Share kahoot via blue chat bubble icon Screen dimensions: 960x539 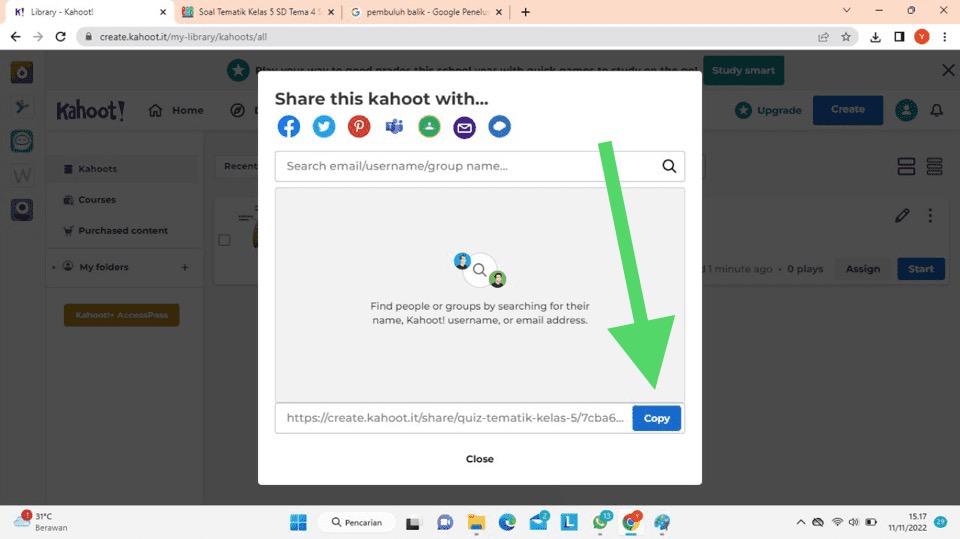(x=500, y=127)
